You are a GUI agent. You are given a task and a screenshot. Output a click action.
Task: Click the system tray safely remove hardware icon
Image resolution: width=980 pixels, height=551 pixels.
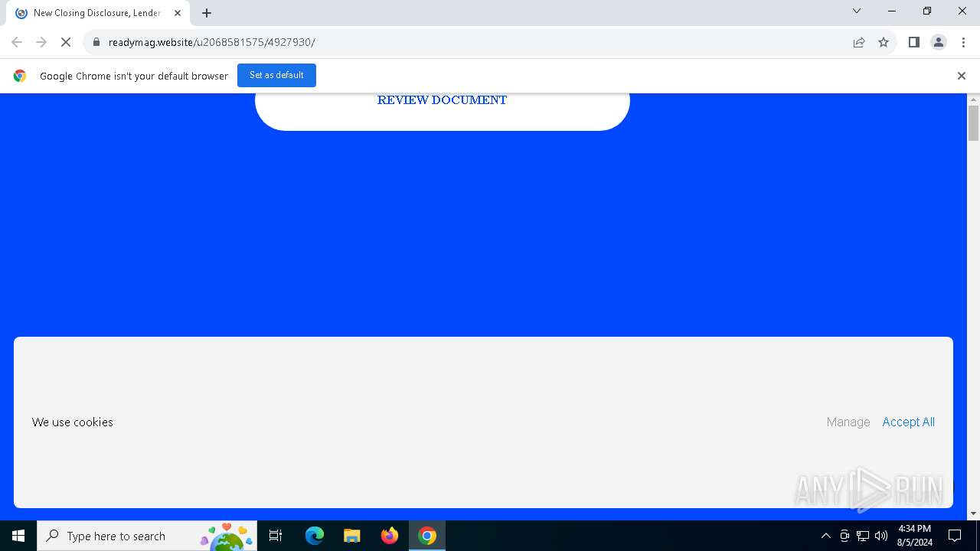(x=844, y=536)
